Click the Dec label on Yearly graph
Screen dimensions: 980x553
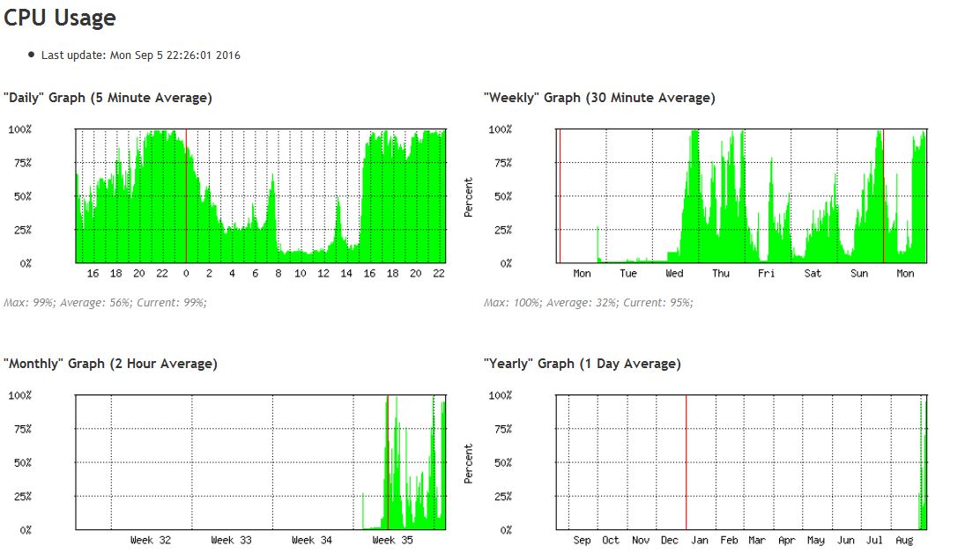tap(670, 540)
